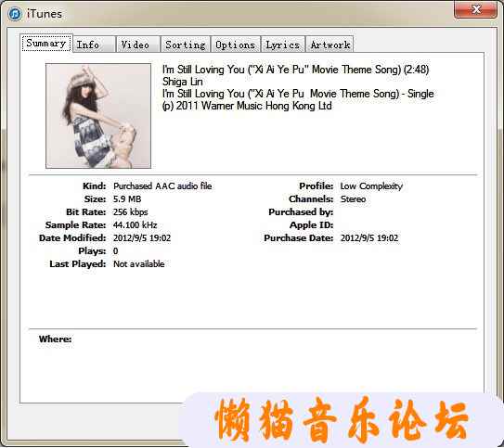Click the '44.100 kHz' sample rate value
Image resolution: width=504 pixels, height=448 pixels.
point(135,225)
